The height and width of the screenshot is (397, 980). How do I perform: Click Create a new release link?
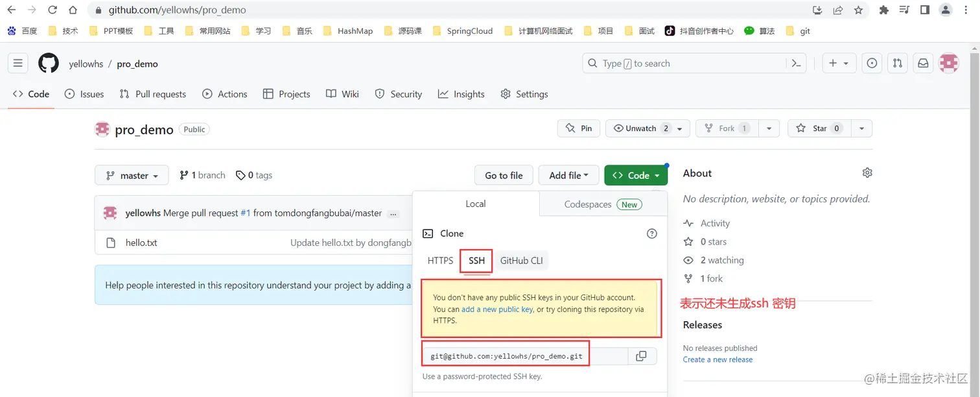[x=717, y=359]
